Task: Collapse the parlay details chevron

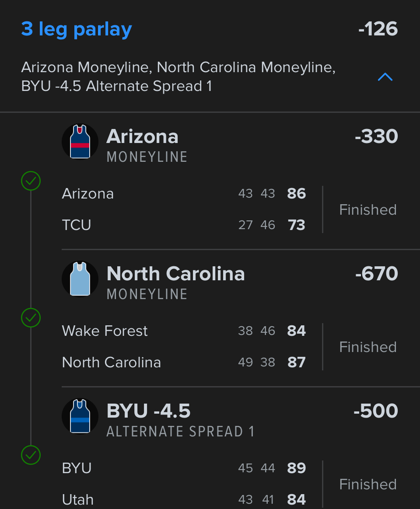Action: (385, 77)
